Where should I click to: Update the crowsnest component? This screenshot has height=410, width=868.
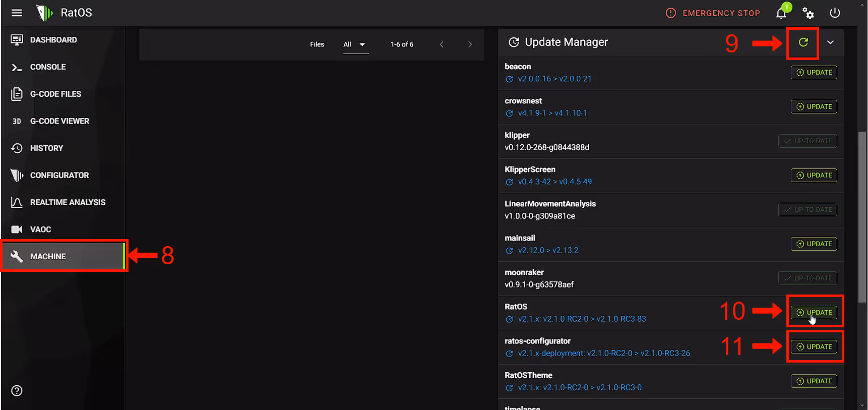point(814,106)
